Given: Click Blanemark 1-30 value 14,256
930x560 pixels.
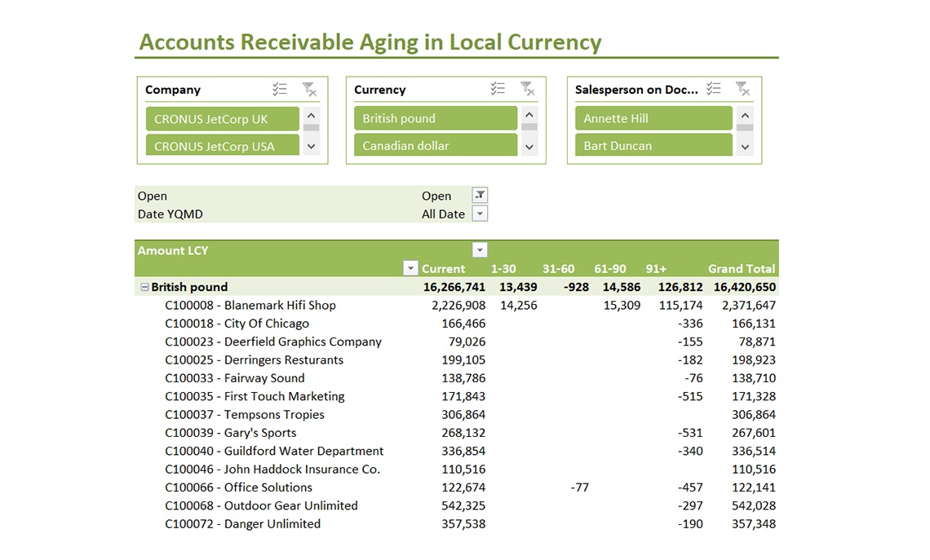Looking at the screenshot, I should coord(518,305).
